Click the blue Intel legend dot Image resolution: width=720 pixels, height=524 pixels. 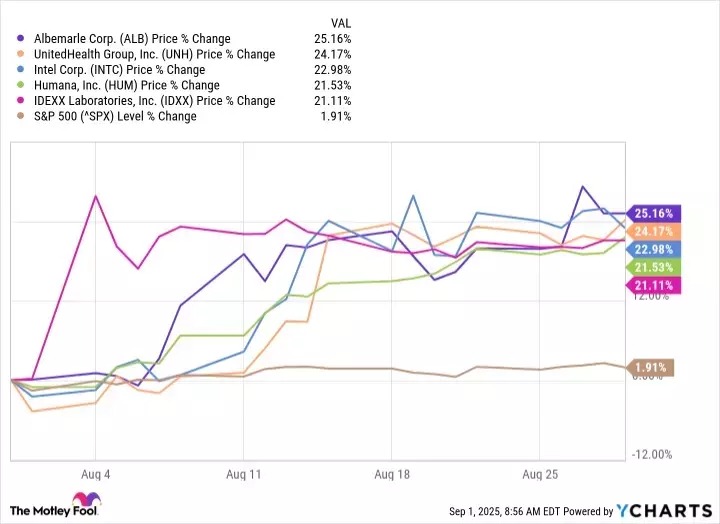point(22,70)
